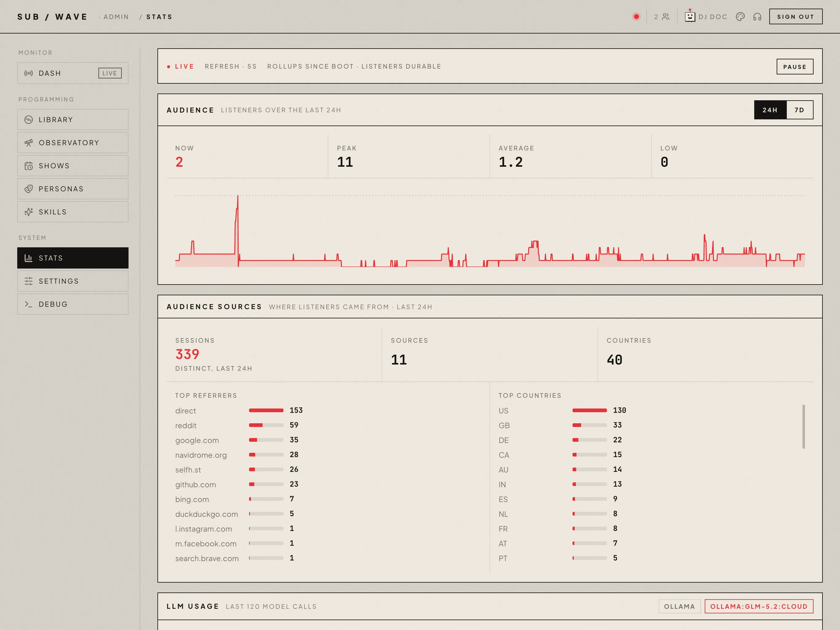Click the US country bar
840x630 pixels.
589,410
